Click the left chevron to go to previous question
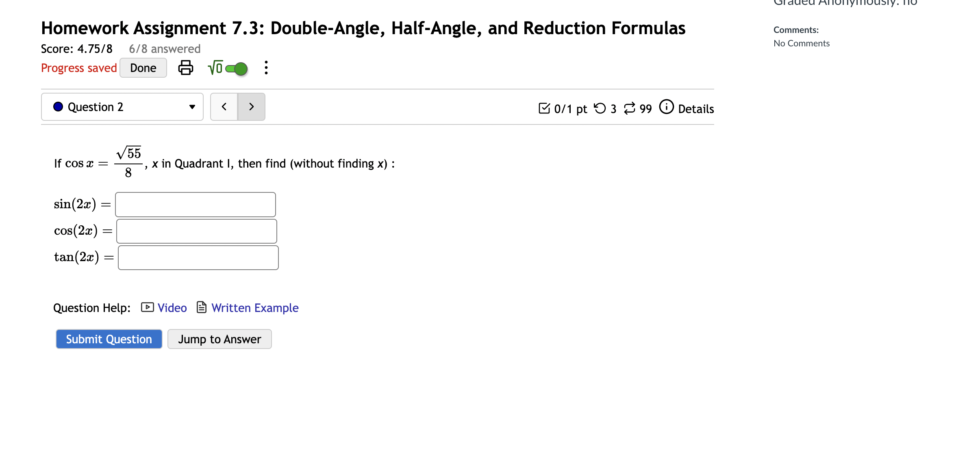The image size is (980, 458). pyautogui.click(x=224, y=107)
